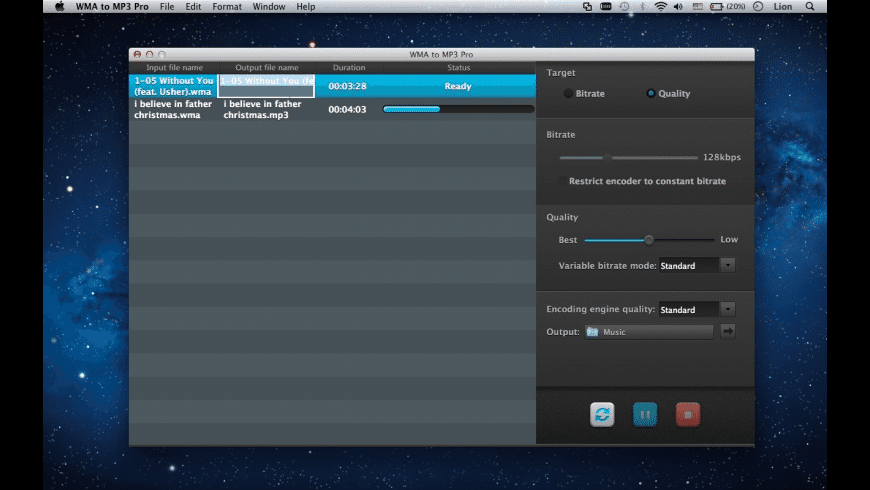
Task: Click the Best label of Quality slider
Action: point(568,240)
